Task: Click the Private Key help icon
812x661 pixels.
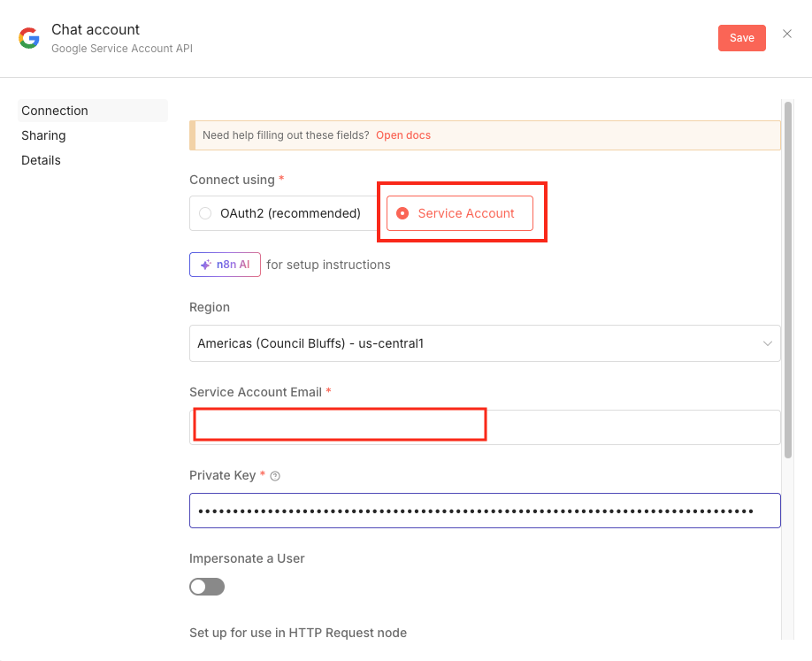Action: coord(275,476)
